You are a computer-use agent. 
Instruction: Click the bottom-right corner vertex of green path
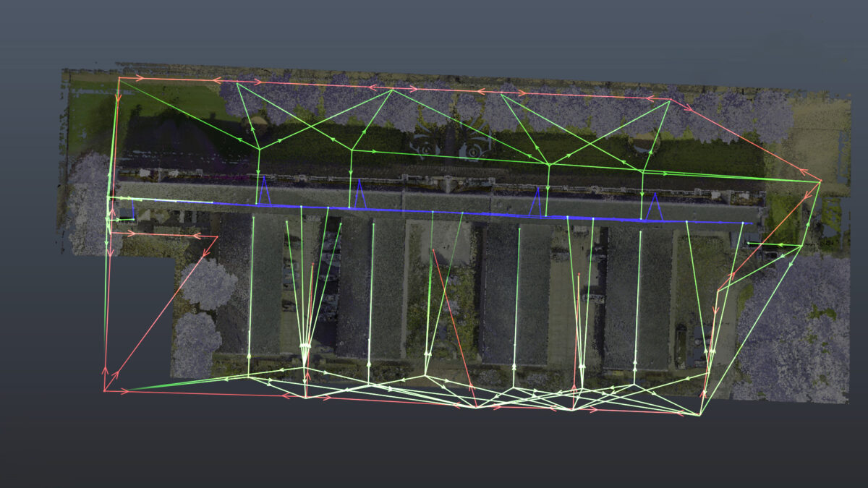[699, 415]
